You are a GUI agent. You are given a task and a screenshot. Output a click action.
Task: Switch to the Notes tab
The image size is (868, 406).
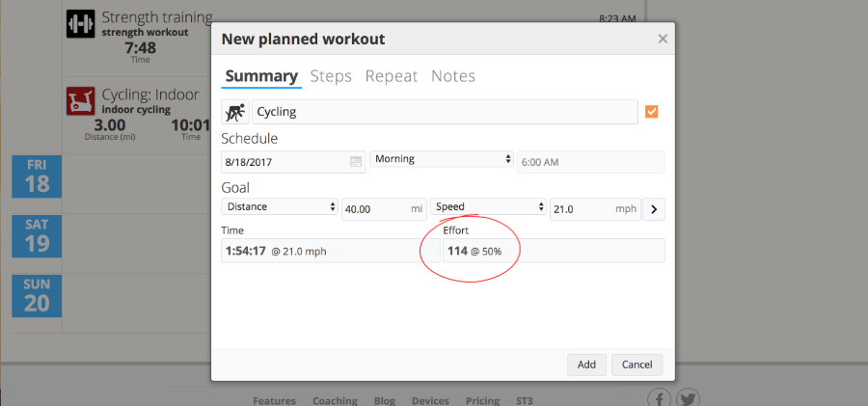[x=453, y=76]
